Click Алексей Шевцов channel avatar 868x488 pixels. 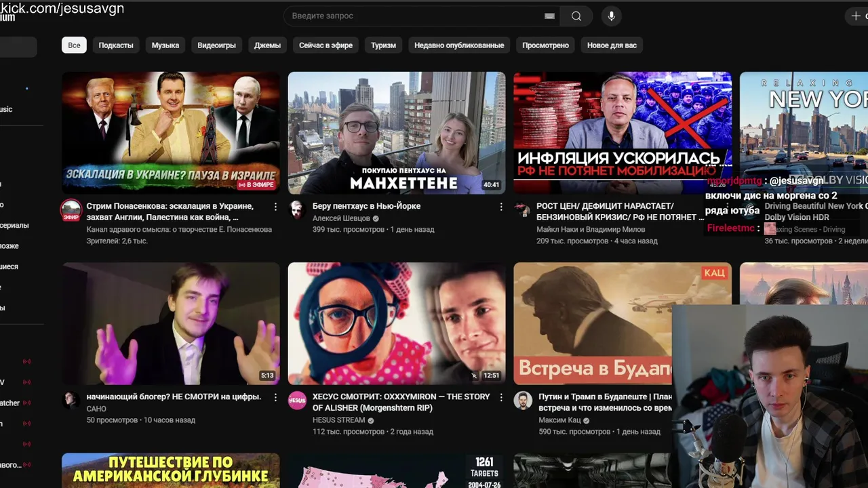(x=297, y=209)
